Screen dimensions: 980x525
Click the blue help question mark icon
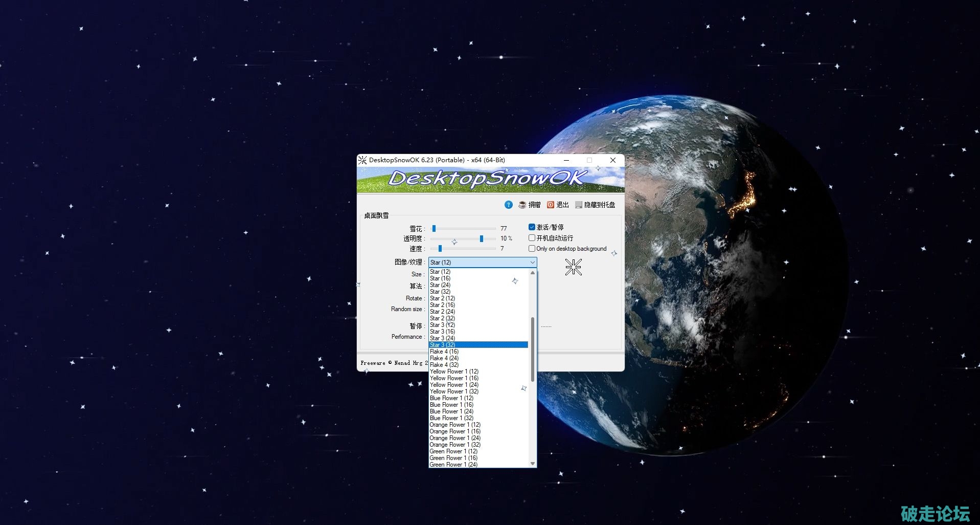[508, 205]
